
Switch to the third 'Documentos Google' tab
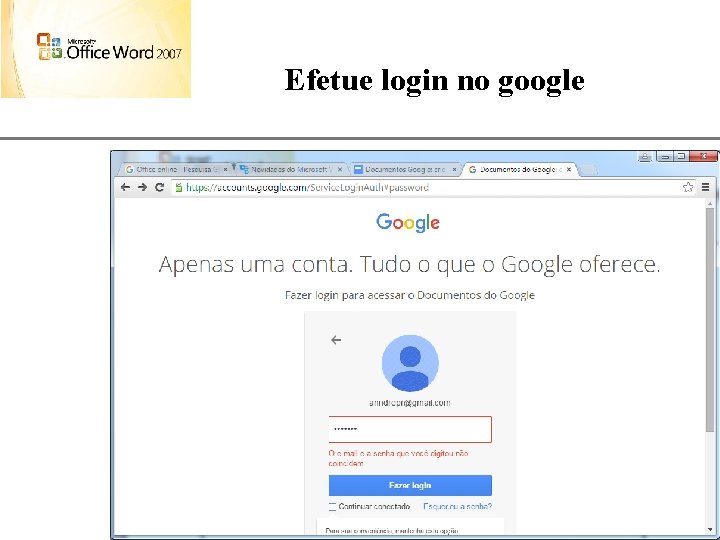pos(405,169)
